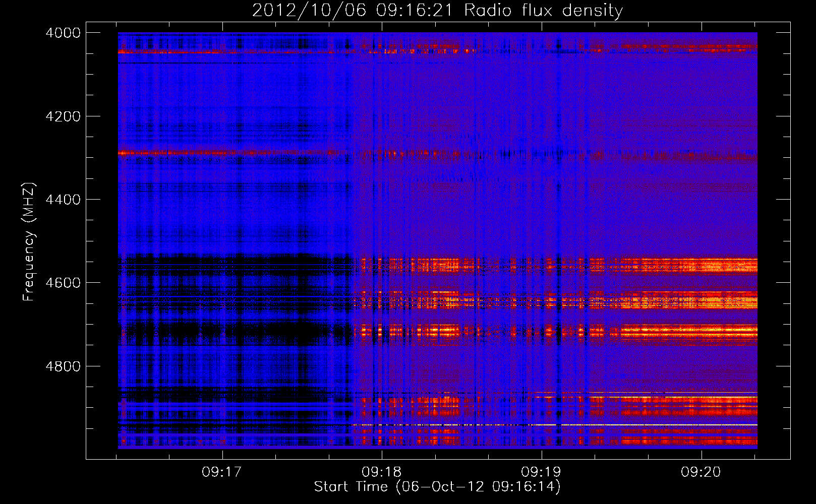The width and height of the screenshot is (816, 504).
Task: Click the 4600 frequency tick label
Action: (63, 283)
